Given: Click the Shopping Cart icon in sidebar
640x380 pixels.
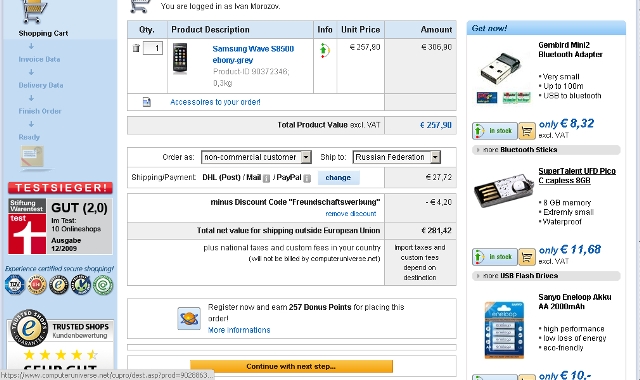Looking at the screenshot, I should [x=33, y=11].
